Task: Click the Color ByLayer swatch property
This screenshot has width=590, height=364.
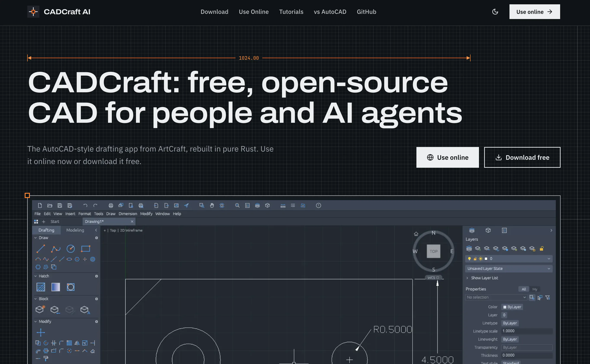Action: point(512,307)
